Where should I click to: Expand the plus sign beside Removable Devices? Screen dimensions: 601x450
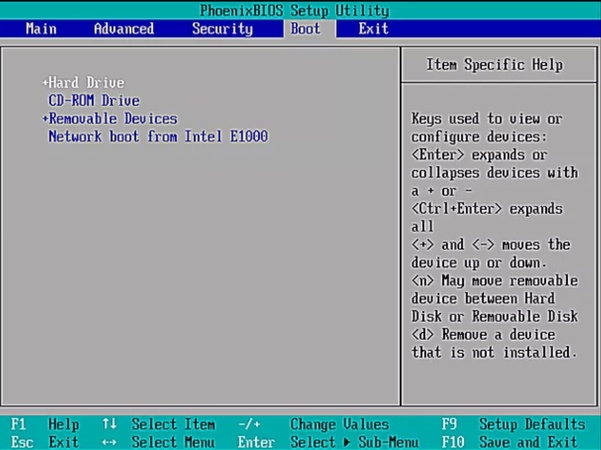click(x=45, y=118)
